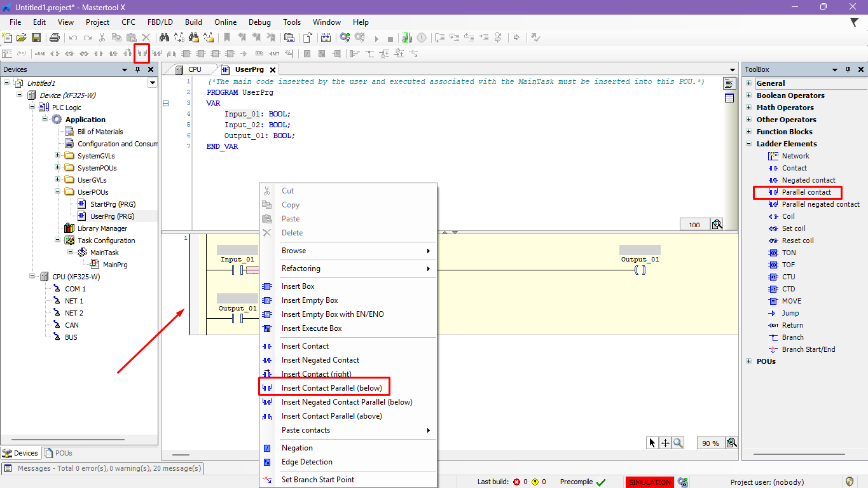Select Parallel contact in the ToolBox list
The image size is (868, 488).
point(806,192)
